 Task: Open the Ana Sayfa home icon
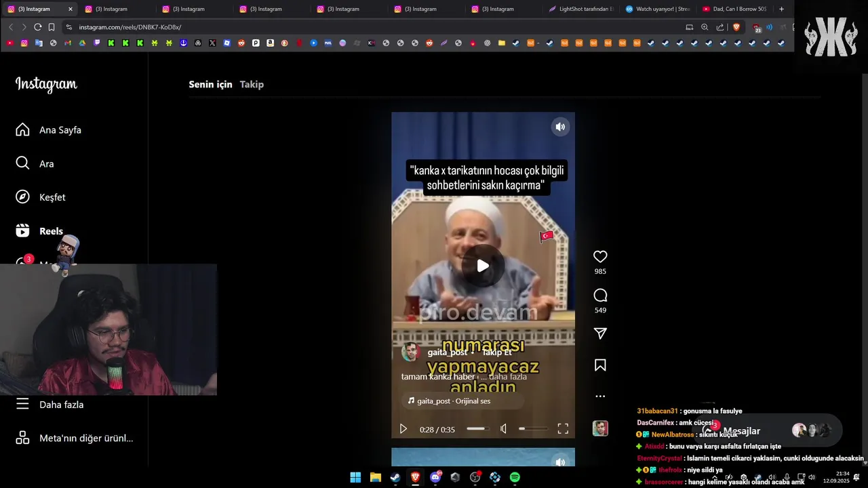coord(22,129)
